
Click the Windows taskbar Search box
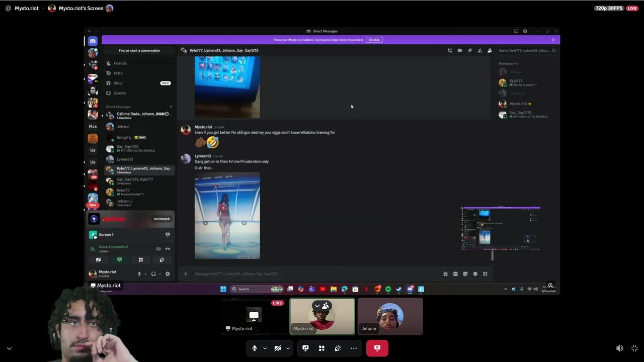pyautogui.click(x=257, y=289)
